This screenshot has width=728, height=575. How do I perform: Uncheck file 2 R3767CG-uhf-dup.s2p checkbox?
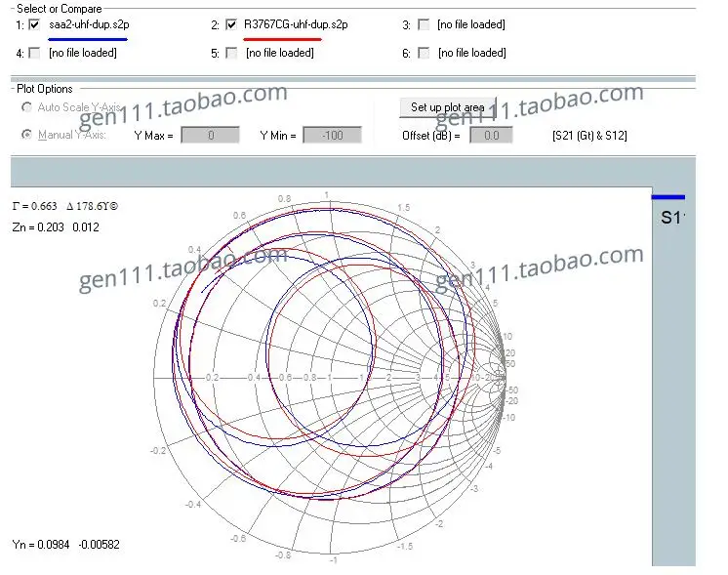pos(231,24)
